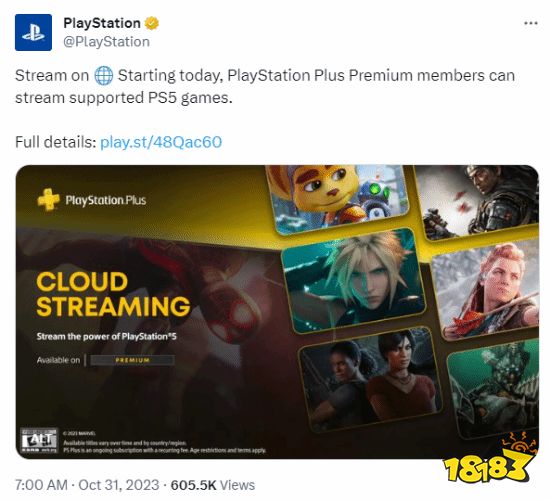
Task: Select the Horizon Aloy thumbnail
Action: tap(486, 289)
